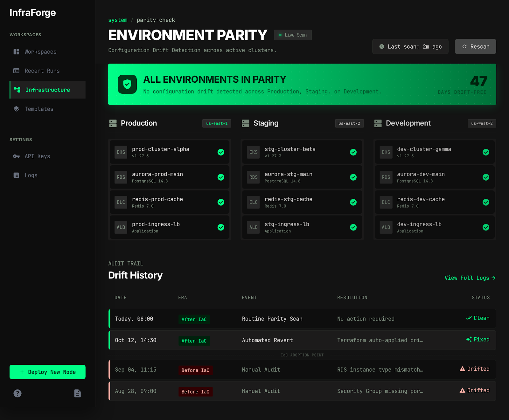
Task: Click the Development server icon
Action: 378,123
